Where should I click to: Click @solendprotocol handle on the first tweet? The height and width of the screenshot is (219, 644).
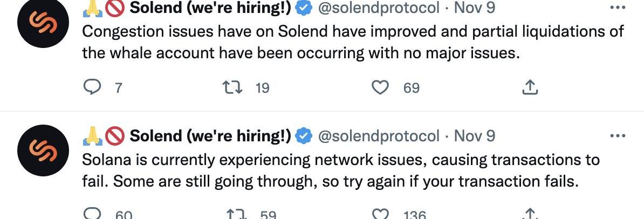coord(379,9)
